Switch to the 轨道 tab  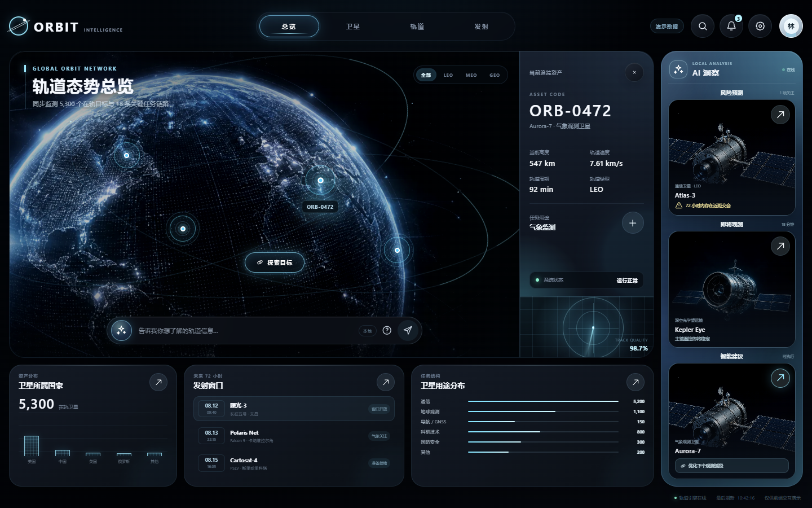417,27
